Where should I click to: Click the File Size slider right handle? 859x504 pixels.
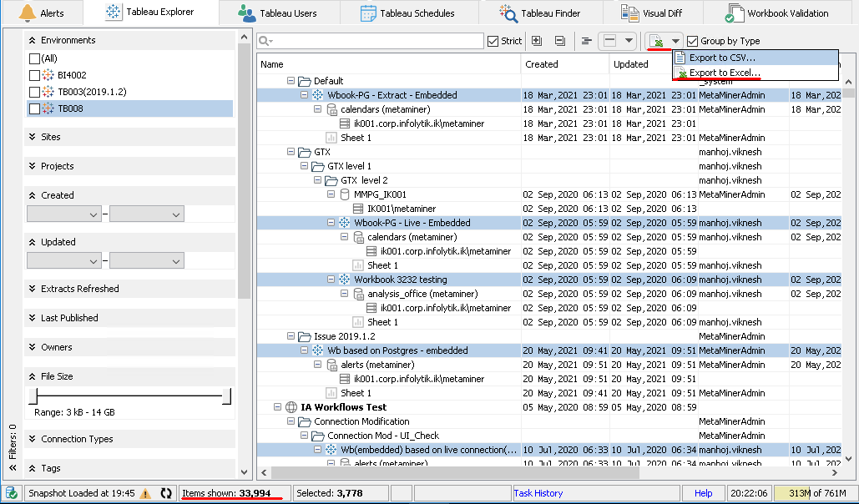(227, 396)
